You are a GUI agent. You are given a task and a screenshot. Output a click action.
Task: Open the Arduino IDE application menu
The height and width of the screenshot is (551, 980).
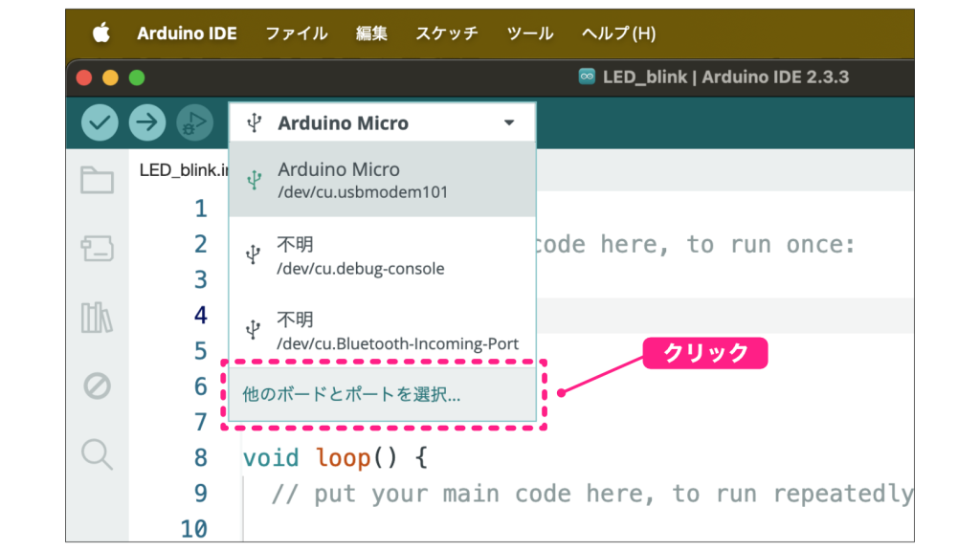click(187, 33)
